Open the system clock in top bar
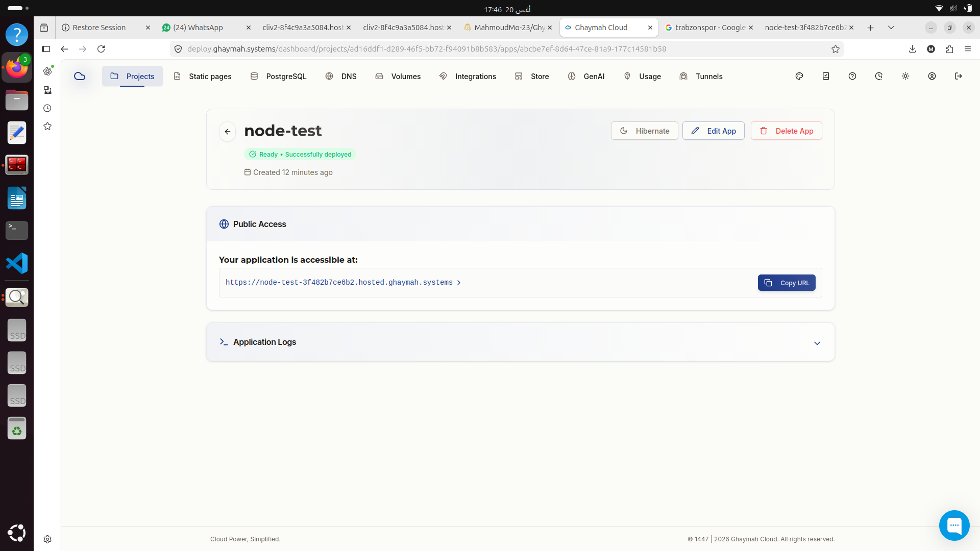980x551 pixels. [x=507, y=9]
